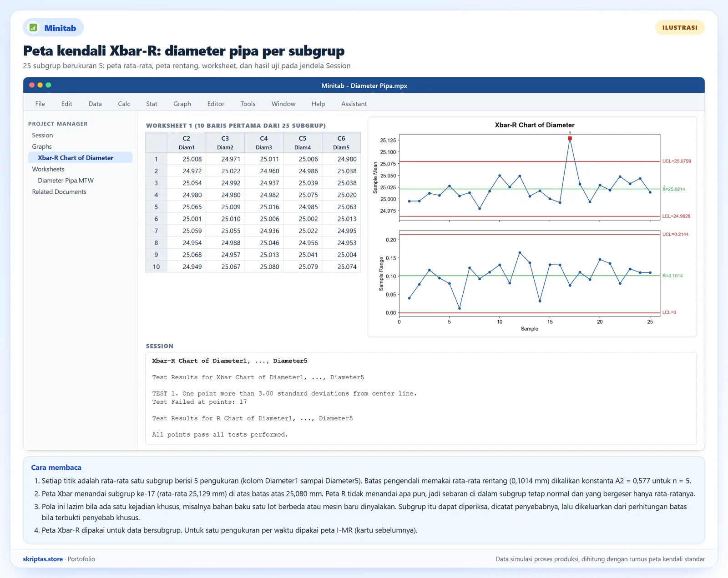Viewport: 728px width, 578px height.
Task: Select worksheet row header 5
Action: [x=156, y=207]
